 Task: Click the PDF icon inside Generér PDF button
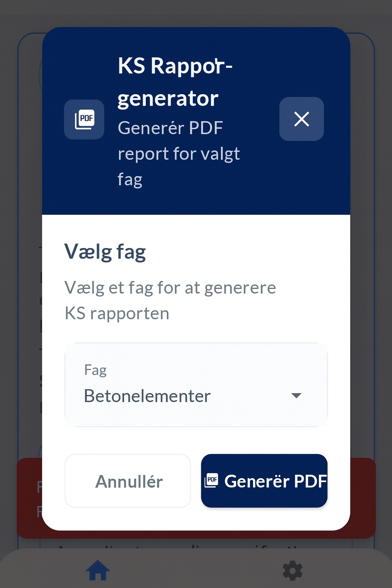tap(211, 480)
